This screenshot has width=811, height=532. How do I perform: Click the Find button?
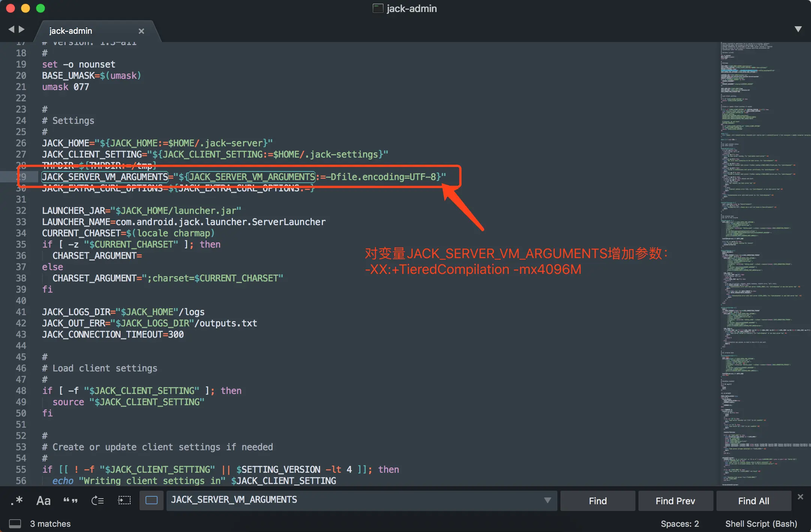tap(598, 501)
